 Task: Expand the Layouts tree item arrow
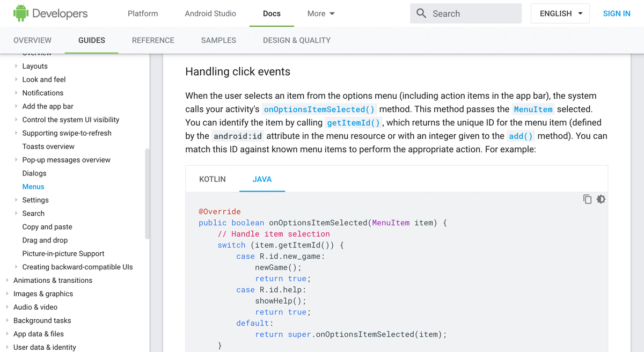(16, 66)
